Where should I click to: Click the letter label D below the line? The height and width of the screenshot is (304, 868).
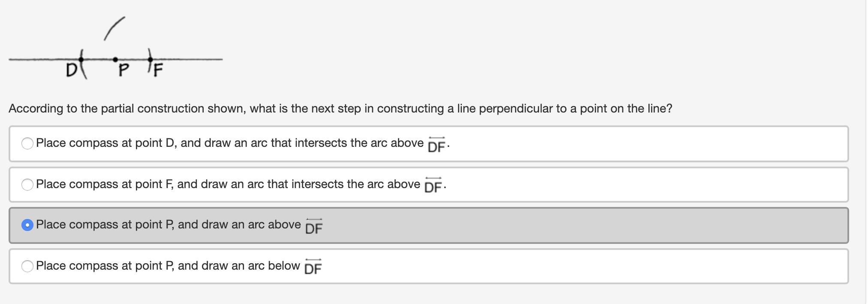[71, 70]
